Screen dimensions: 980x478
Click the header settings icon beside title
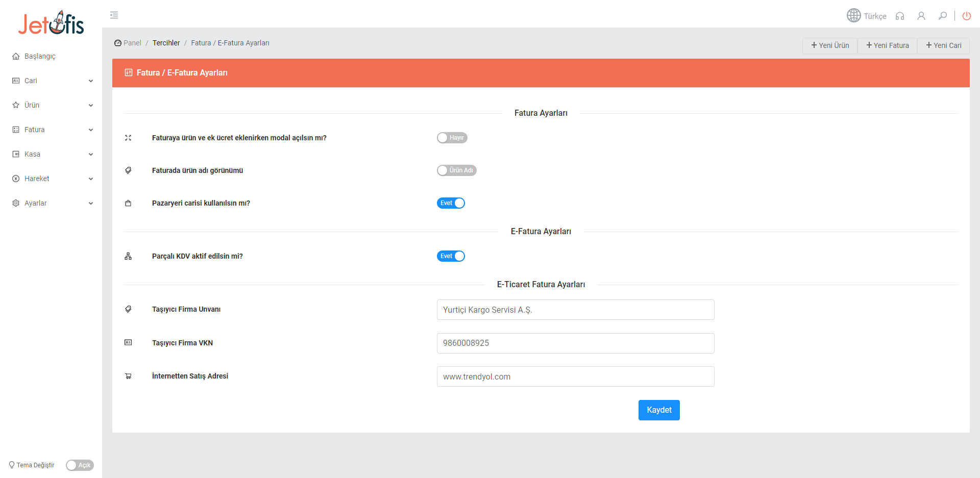(129, 72)
